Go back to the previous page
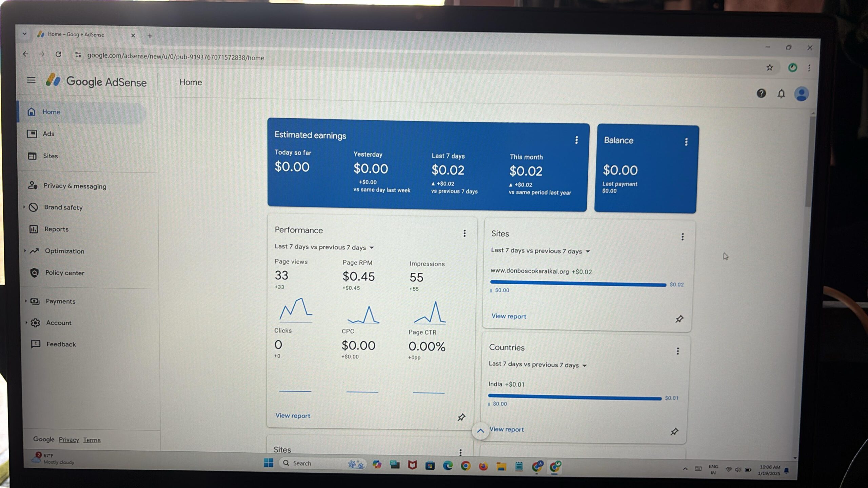Screen dimensions: 868x488 coord(26,54)
